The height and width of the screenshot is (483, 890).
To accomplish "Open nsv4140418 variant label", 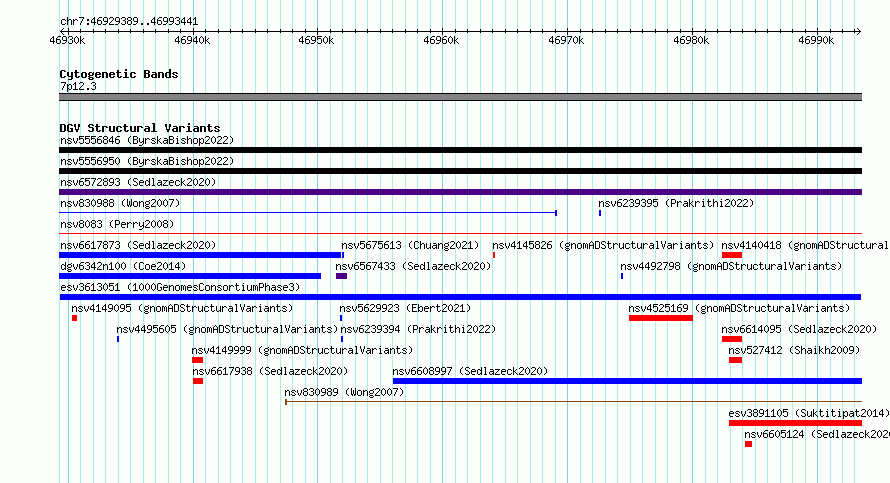I will click(x=805, y=245).
